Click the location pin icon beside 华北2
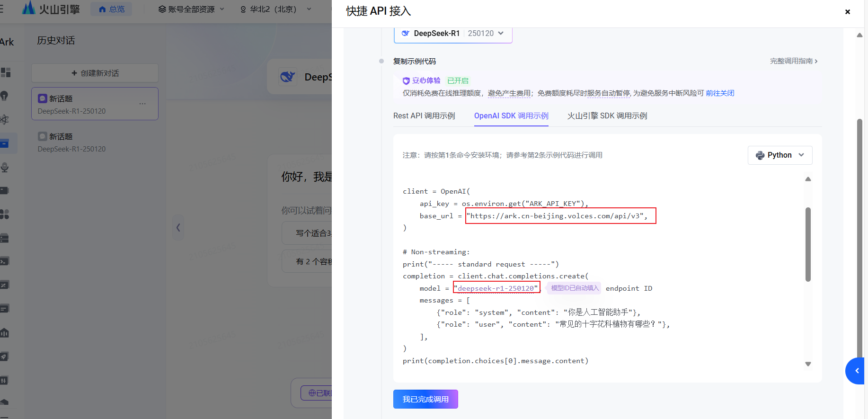Viewport: 868px width, 419px height. point(243,9)
